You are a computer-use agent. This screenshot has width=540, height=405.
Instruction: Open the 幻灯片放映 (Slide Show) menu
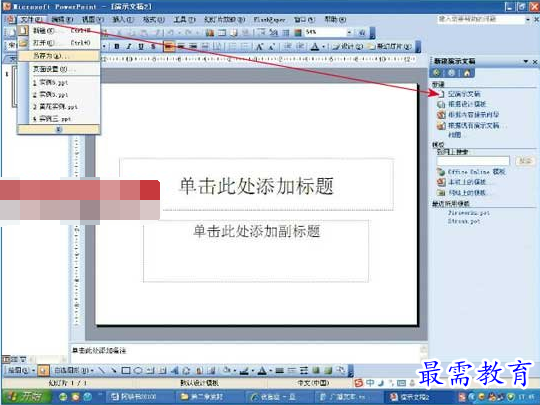pyautogui.click(x=224, y=20)
